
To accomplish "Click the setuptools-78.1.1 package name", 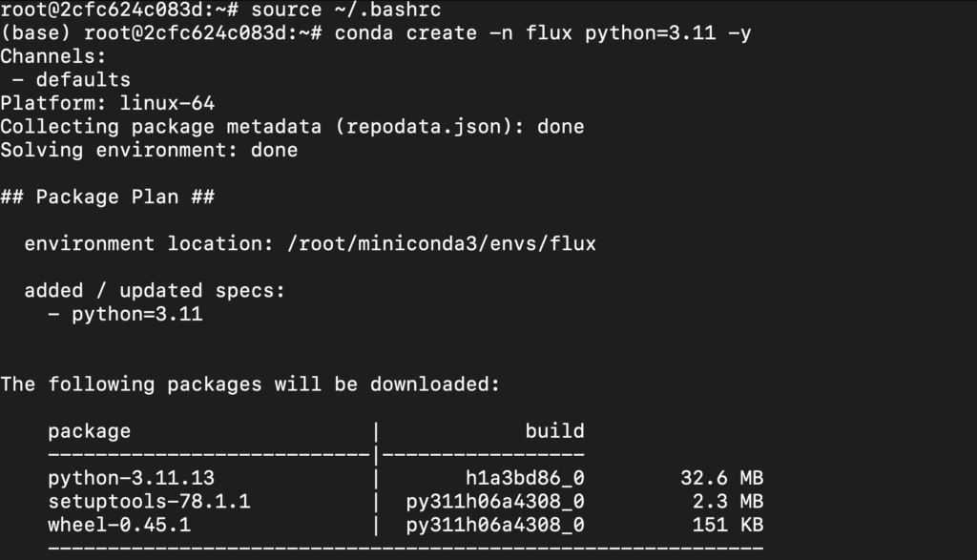I will (149, 502).
